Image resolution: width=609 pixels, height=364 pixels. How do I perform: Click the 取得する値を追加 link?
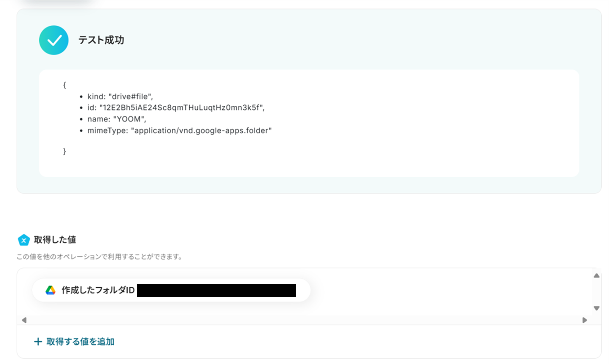pos(80,342)
